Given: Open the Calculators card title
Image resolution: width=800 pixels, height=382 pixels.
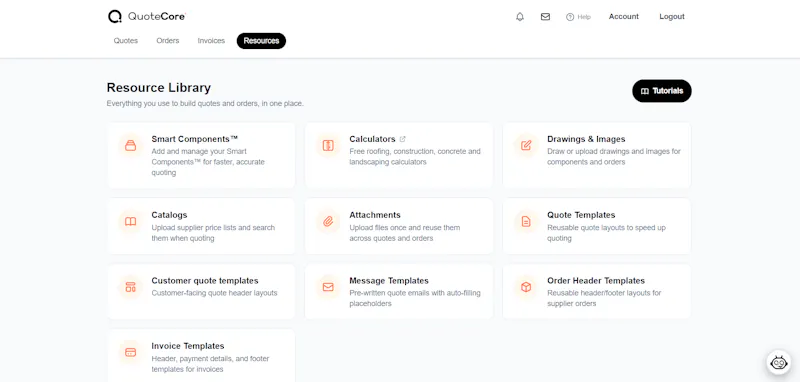Looking at the screenshot, I should click(372, 139).
